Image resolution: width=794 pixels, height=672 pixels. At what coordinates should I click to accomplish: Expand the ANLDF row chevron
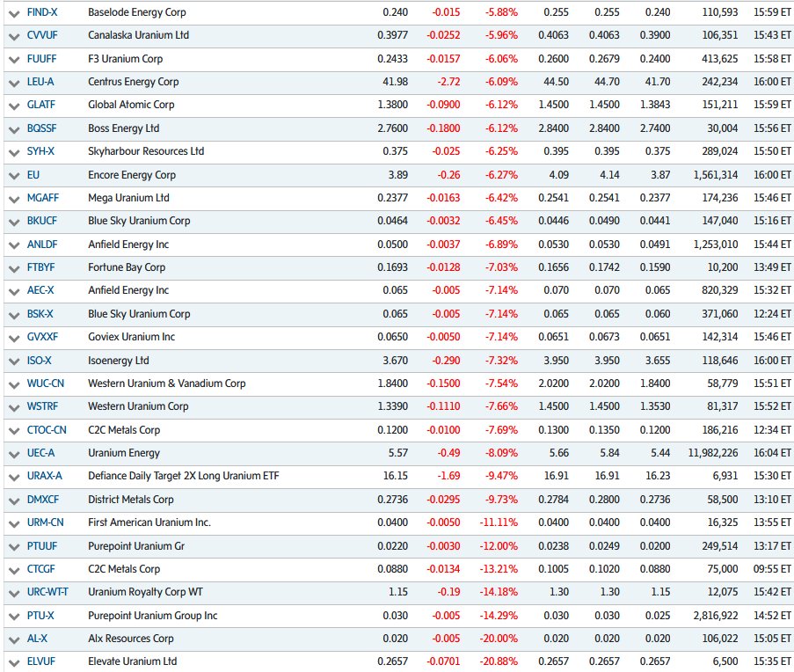tap(14, 245)
